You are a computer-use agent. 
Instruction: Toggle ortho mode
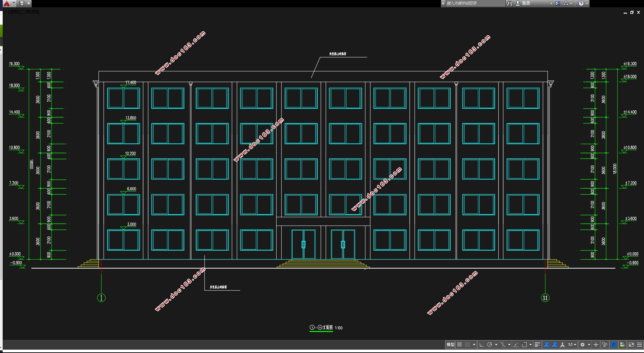point(482,345)
